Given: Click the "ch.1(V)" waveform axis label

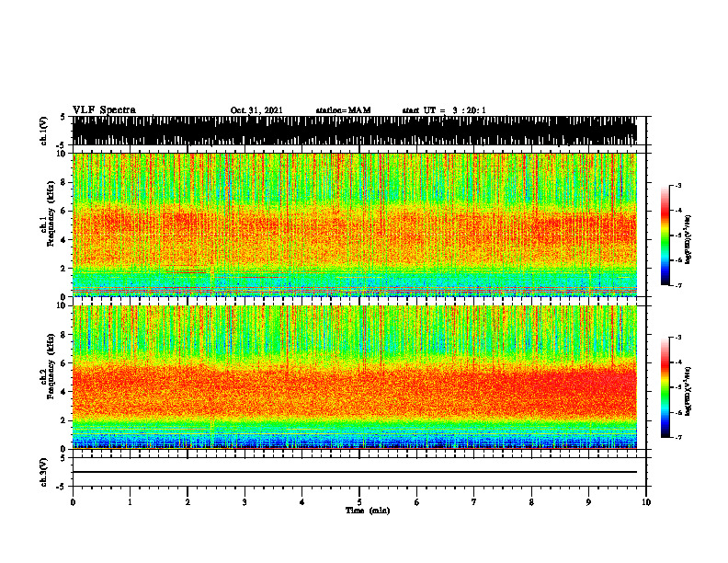Looking at the screenshot, I should pyautogui.click(x=44, y=131).
